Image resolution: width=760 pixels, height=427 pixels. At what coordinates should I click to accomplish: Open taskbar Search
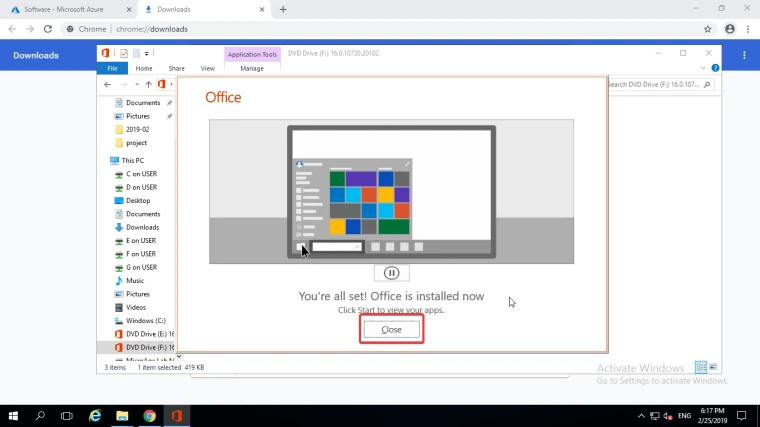click(40, 416)
